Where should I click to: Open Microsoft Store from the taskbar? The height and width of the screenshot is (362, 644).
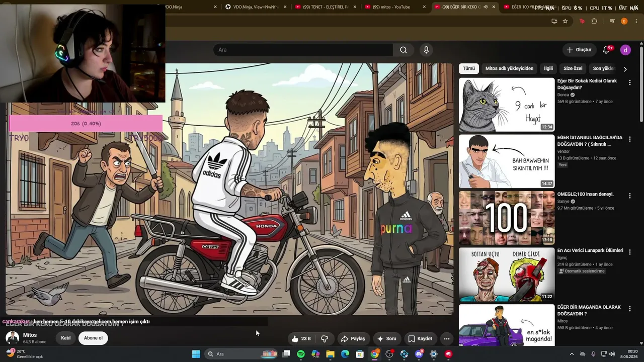360,354
